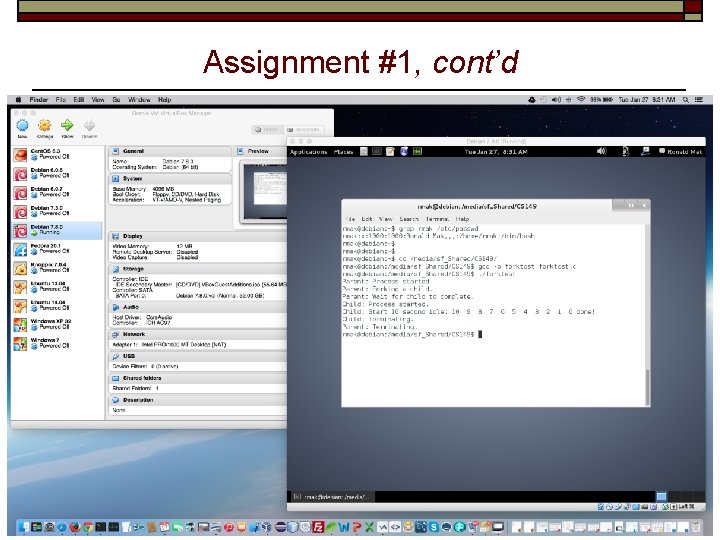The image size is (720, 540).
Task: Click the green Show arrow icon
Action: [x=67, y=125]
